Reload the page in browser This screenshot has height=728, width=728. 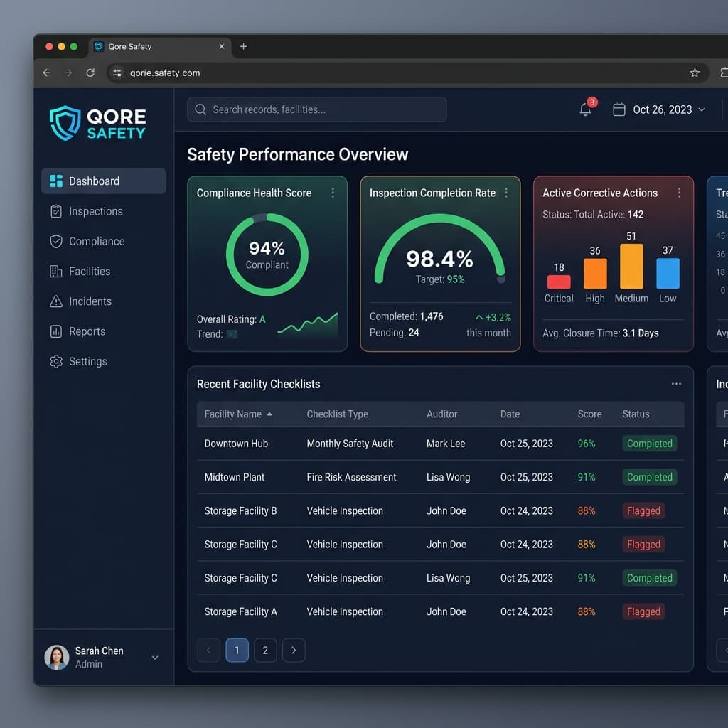[x=90, y=73]
